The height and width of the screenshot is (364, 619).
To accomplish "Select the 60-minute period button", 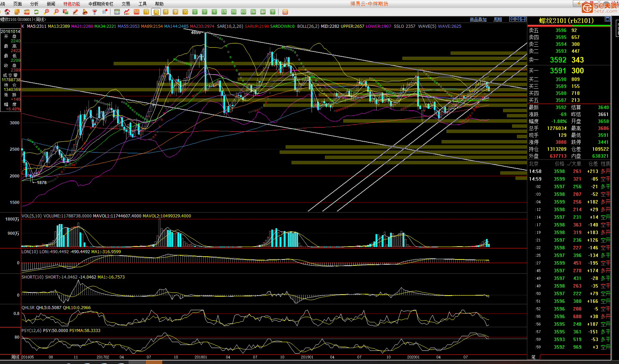I will pos(244,12).
